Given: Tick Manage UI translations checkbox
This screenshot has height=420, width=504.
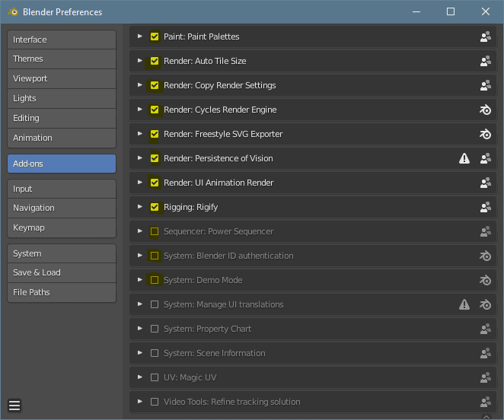Looking at the screenshot, I should tap(155, 304).
